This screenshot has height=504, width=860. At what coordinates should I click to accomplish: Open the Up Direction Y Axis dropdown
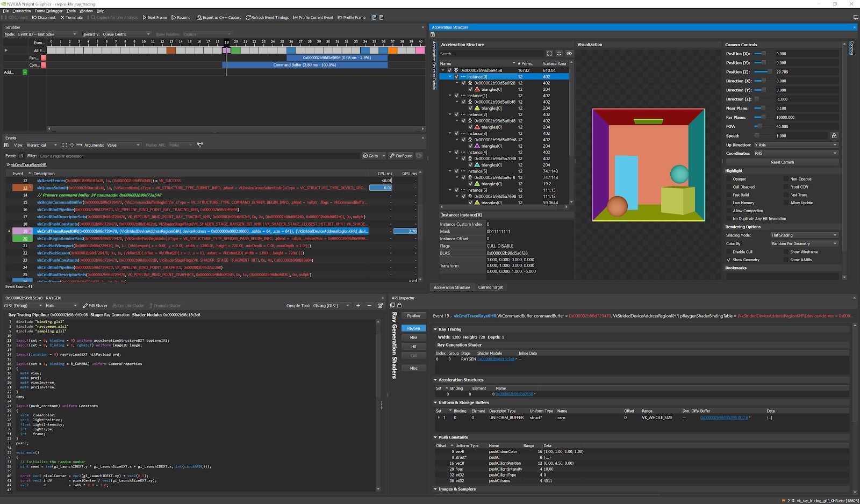point(796,145)
